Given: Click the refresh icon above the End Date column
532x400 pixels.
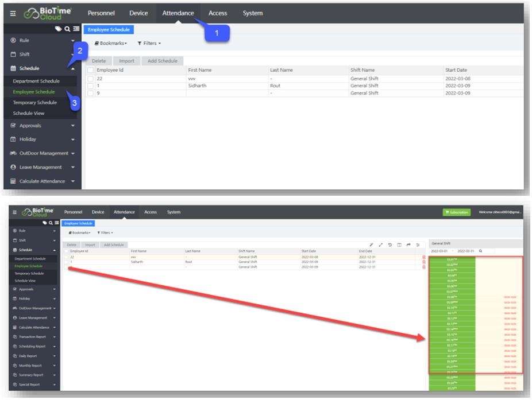Looking at the screenshot, I should click(x=390, y=245).
